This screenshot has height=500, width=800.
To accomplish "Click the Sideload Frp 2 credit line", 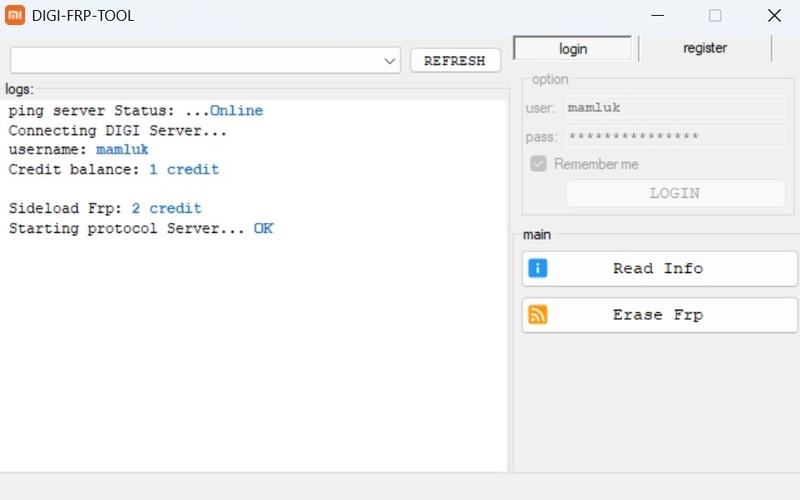I will pos(105,208).
